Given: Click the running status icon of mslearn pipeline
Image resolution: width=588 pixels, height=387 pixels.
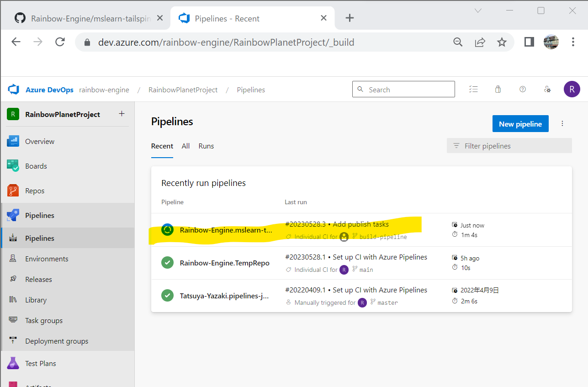Looking at the screenshot, I should click(167, 230).
